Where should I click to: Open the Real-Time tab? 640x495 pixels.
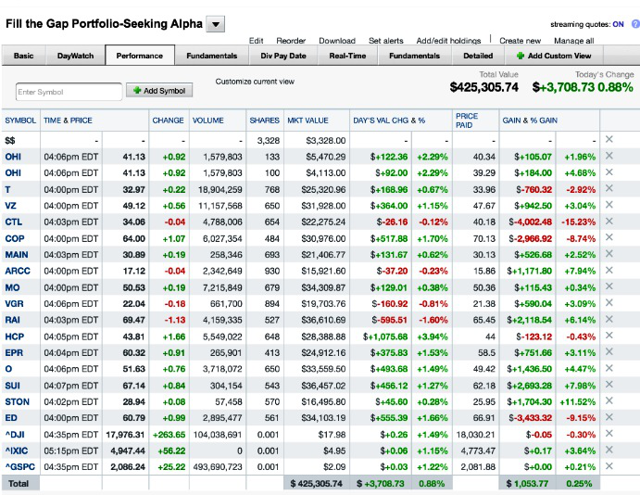[347, 55]
